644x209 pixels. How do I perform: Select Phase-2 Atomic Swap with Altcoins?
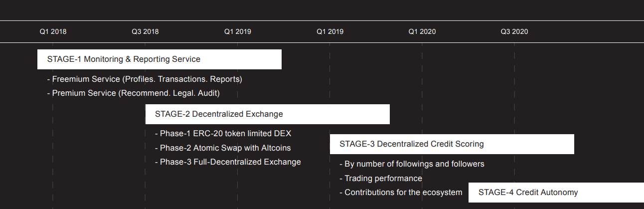pos(223,148)
